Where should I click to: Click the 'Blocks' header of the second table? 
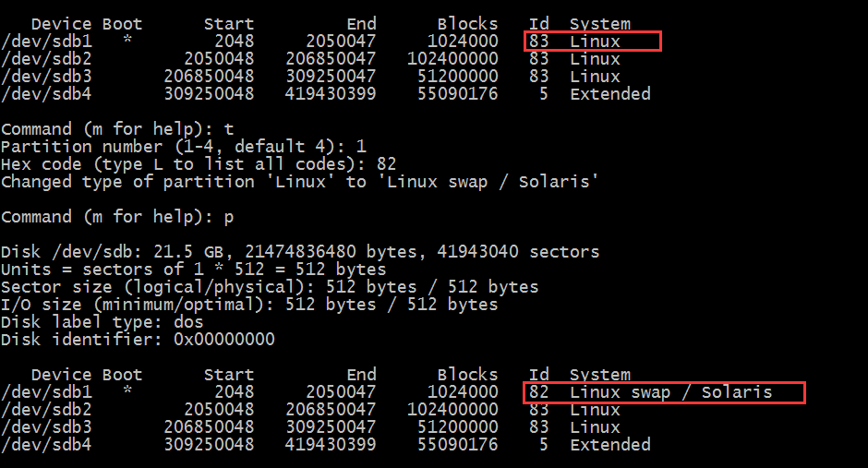pyautogui.click(x=468, y=375)
